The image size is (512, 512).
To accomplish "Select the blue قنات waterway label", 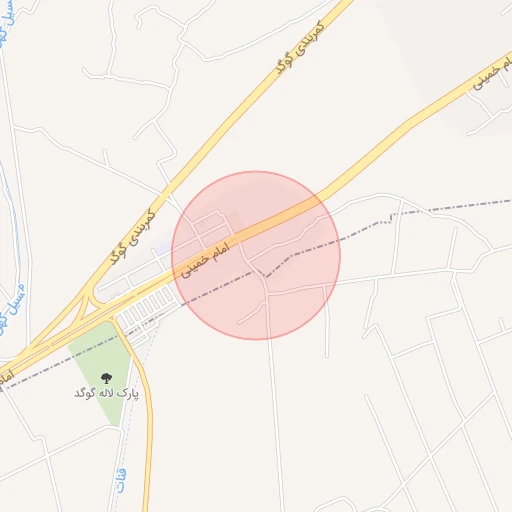I will pos(121,481).
